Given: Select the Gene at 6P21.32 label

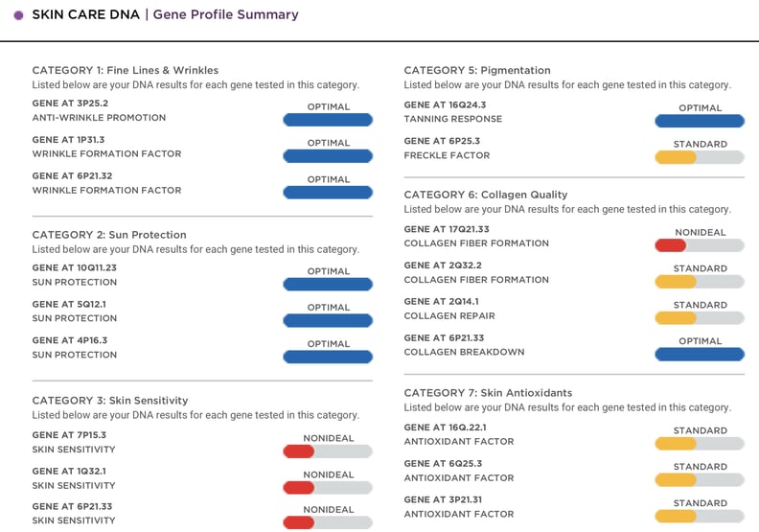Looking at the screenshot, I should [x=72, y=176].
